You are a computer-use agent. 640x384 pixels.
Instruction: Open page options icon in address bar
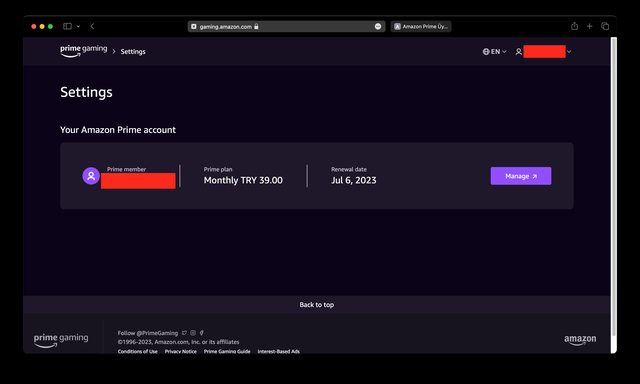[378, 27]
